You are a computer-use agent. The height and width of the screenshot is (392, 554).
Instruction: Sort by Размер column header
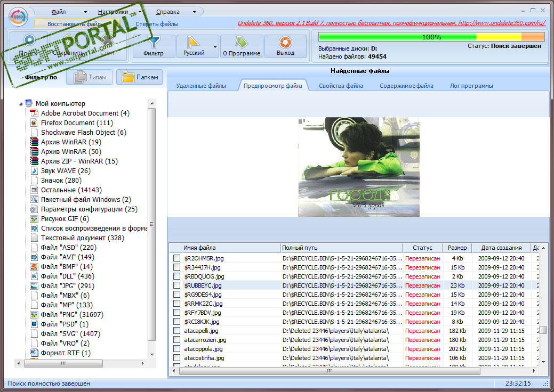coord(457,248)
